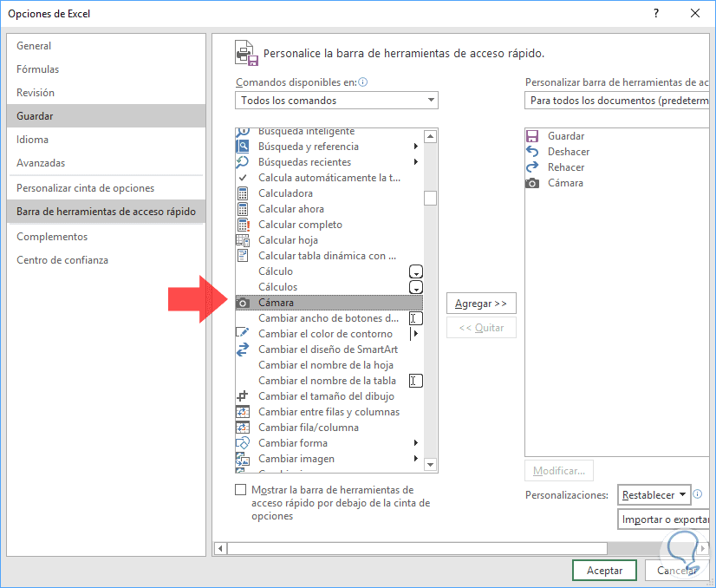This screenshot has height=588, width=716.
Task: Open the Guardar options category
Action: (x=107, y=115)
